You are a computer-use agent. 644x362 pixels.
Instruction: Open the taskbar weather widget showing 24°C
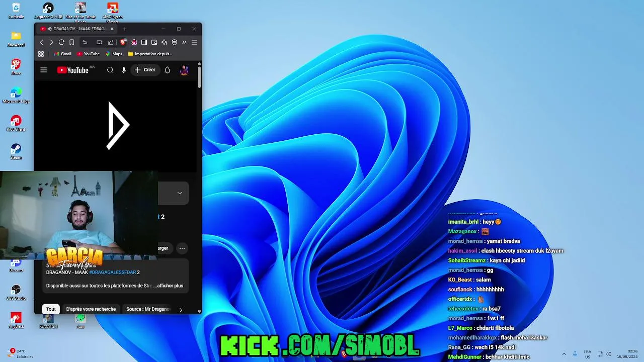pyautogui.click(x=21, y=353)
